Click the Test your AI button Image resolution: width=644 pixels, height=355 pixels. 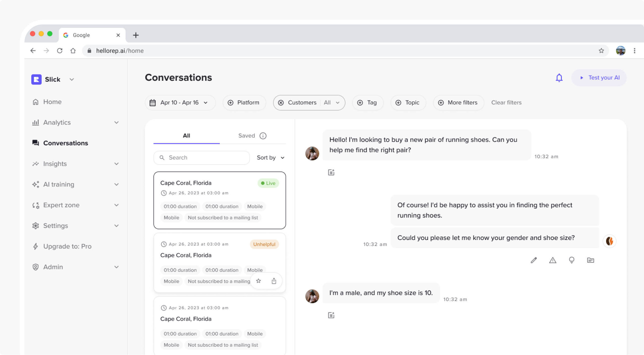[599, 78]
